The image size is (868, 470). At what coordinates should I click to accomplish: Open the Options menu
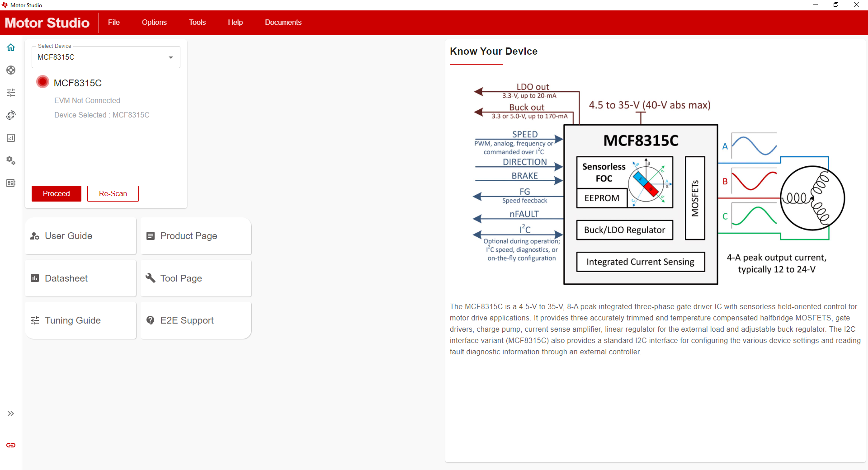tap(154, 23)
